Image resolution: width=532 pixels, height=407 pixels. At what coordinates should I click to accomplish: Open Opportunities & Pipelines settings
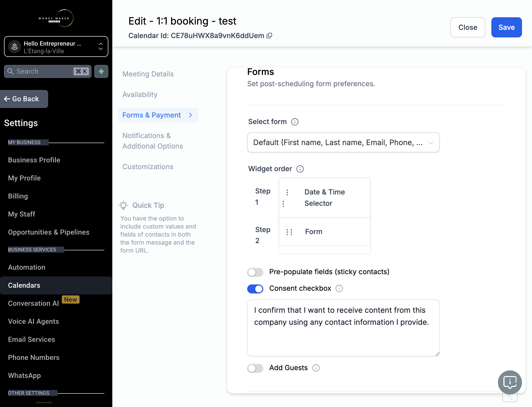[x=49, y=232]
